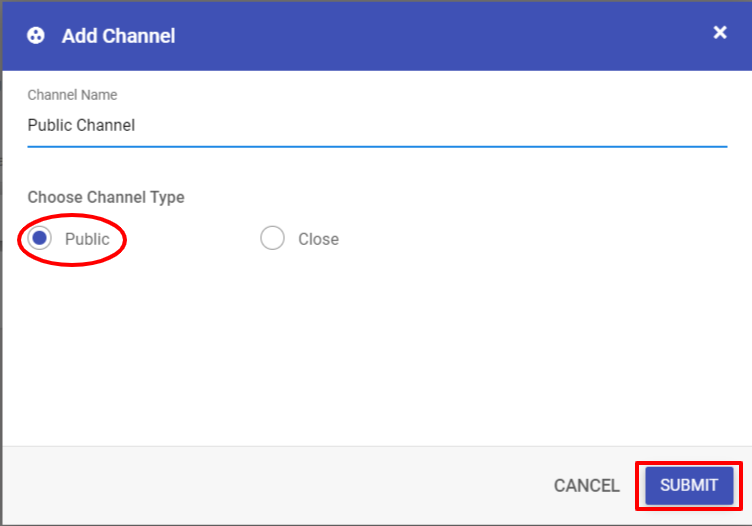Submit the new channel form

pos(689,486)
